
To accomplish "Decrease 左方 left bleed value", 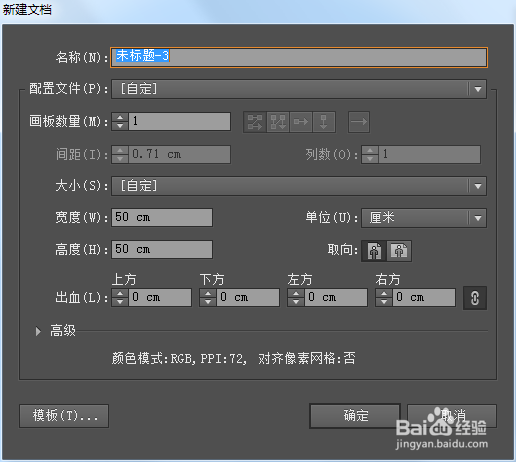I will pyautogui.click(x=296, y=302).
